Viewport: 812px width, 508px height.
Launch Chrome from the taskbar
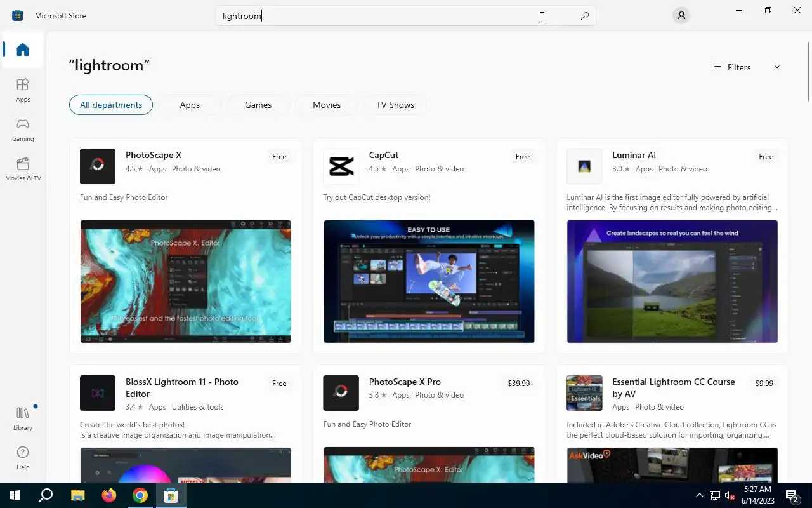[140, 495]
